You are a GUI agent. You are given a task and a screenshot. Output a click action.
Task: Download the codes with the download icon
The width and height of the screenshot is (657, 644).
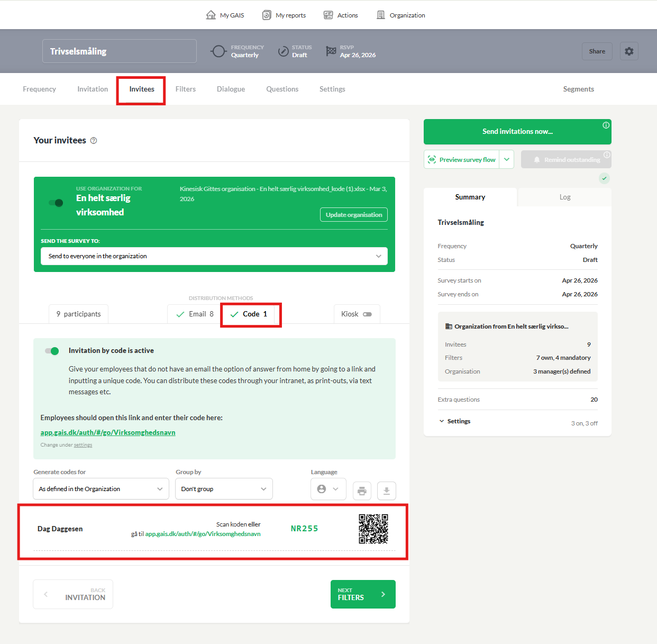pos(387,491)
